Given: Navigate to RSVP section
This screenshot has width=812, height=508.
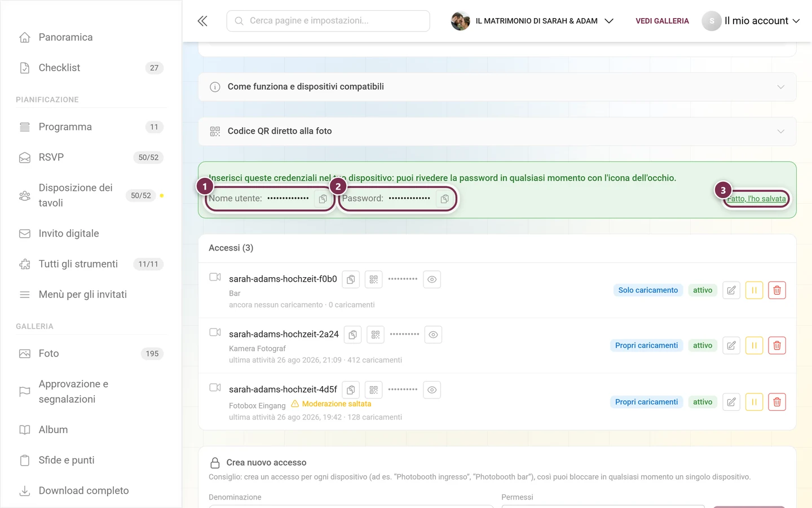Looking at the screenshot, I should click(x=91, y=157).
